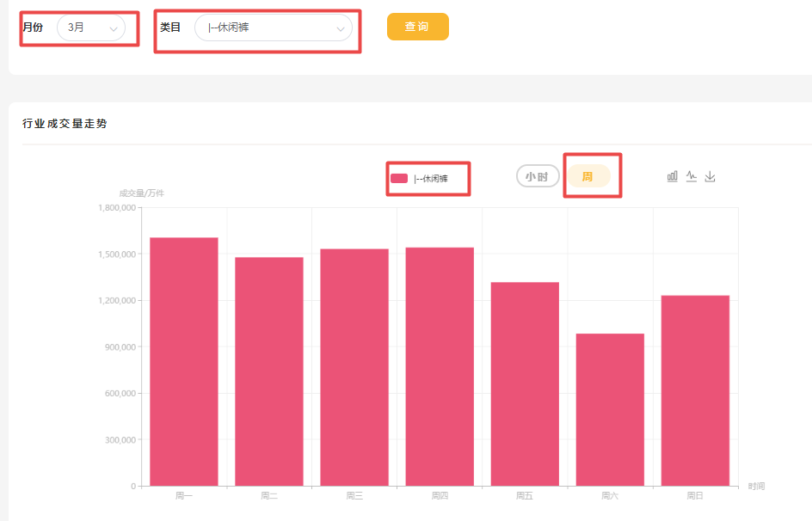Image resolution: width=812 pixels, height=521 pixels.
Task: Toggle the |--休闲裤 legend series label
Action: [430, 179]
